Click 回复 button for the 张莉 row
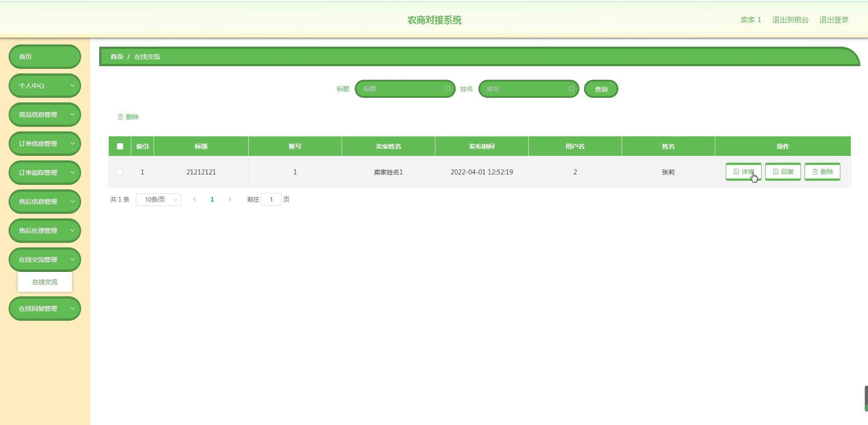 [782, 172]
